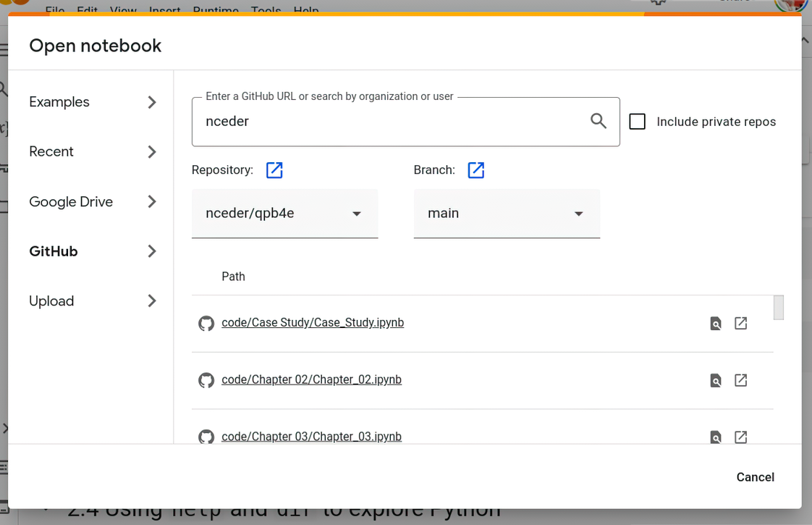The height and width of the screenshot is (525, 812).
Task: Open Case_Study.ipynb in new tab icon
Action: point(740,324)
